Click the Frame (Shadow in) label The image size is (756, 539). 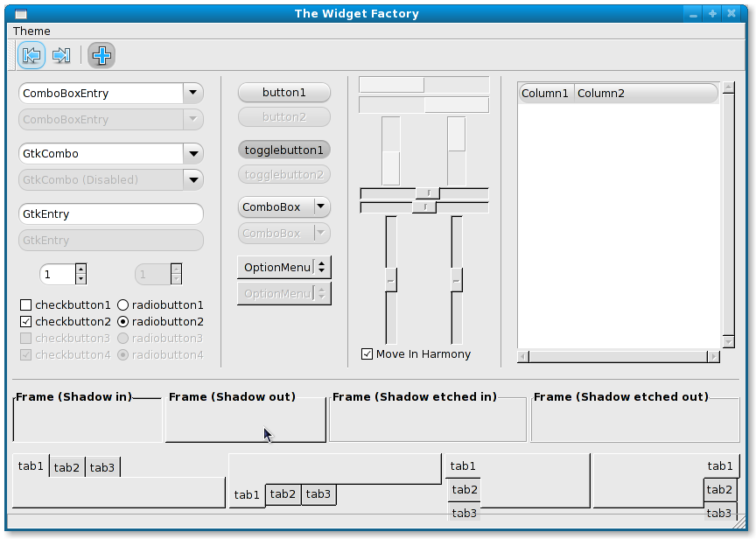pos(73,396)
